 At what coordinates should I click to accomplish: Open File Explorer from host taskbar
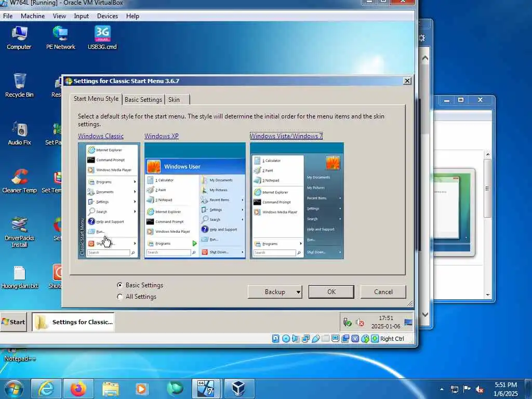(x=111, y=389)
